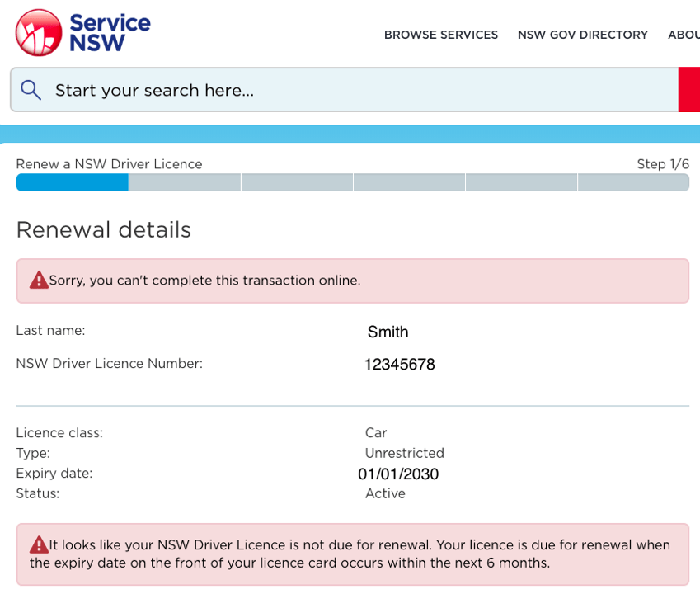Click the 'Renewal details' heading
The image size is (700, 594).
click(x=104, y=230)
